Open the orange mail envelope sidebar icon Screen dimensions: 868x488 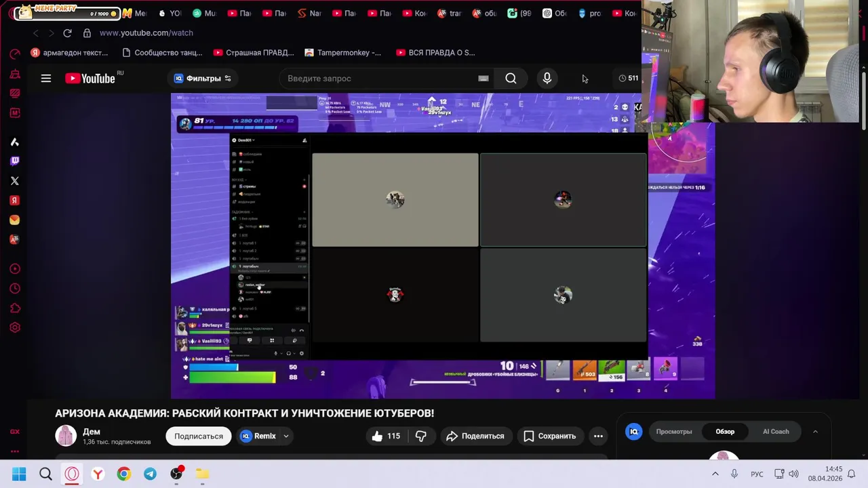15,220
